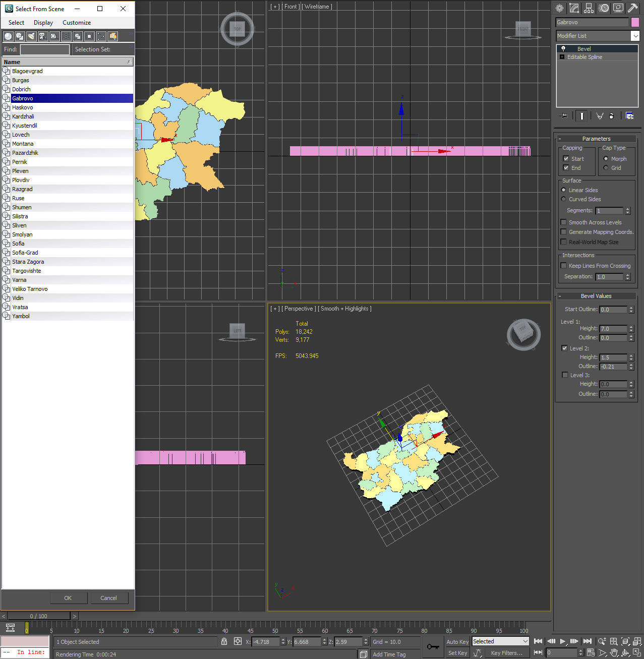Image resolution: width=644 pixels, height=659 pixels.
Task: Click the Set Key button
Action: click(457, 653)
